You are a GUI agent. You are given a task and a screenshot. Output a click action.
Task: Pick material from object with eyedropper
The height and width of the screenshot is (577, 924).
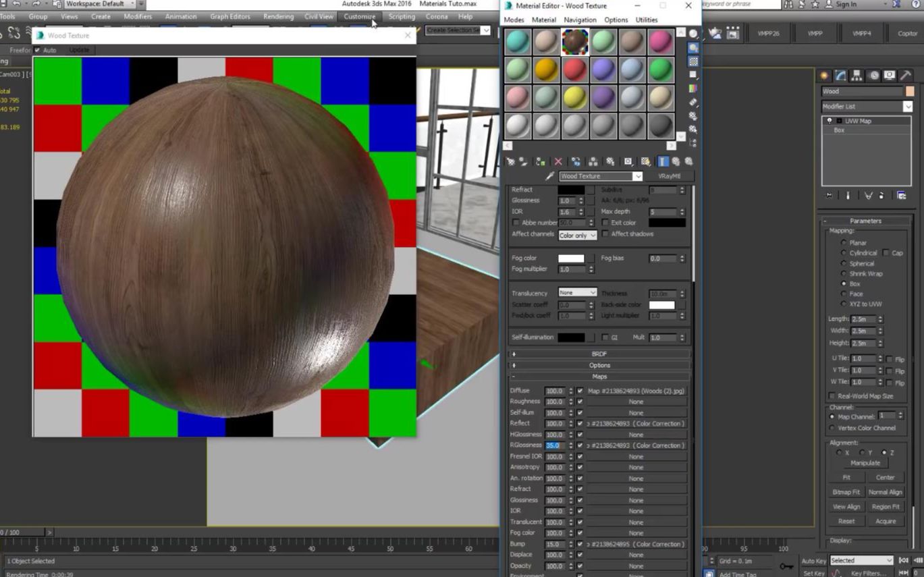pyautogui.click(x=549, y=176)
